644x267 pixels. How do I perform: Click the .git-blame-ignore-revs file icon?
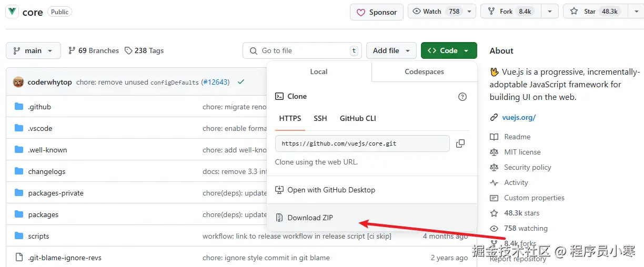tap(19, 258)
